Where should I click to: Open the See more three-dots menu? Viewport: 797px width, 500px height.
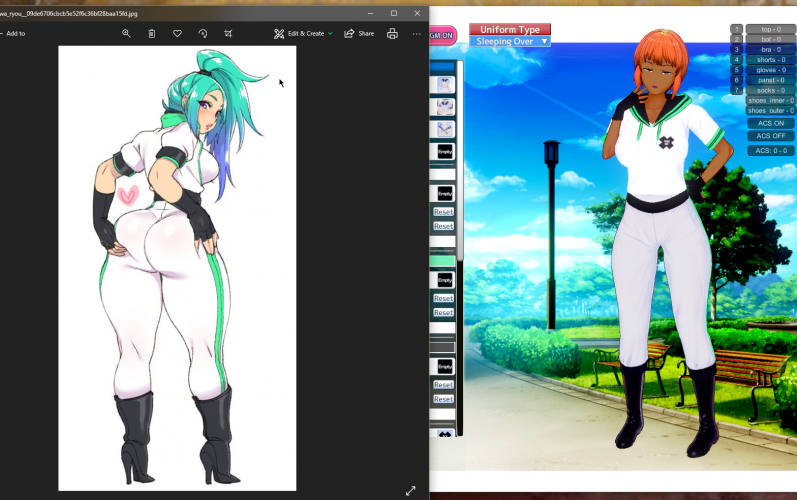(417, 33)
